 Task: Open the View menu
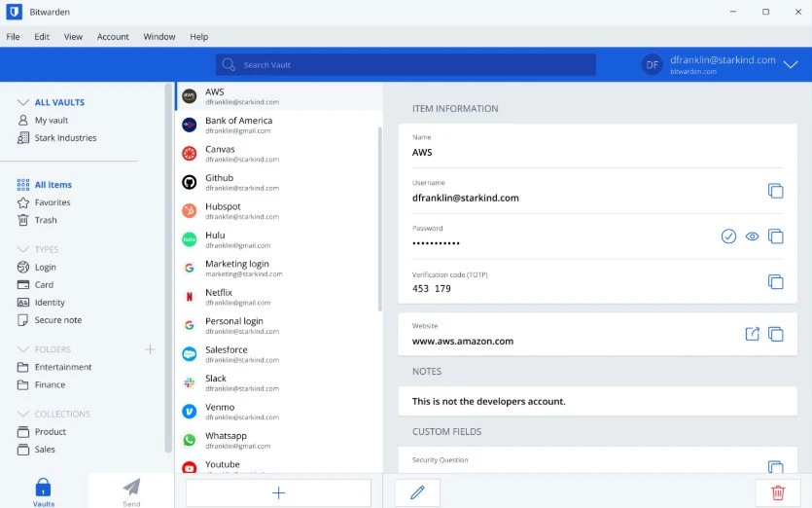73,37
